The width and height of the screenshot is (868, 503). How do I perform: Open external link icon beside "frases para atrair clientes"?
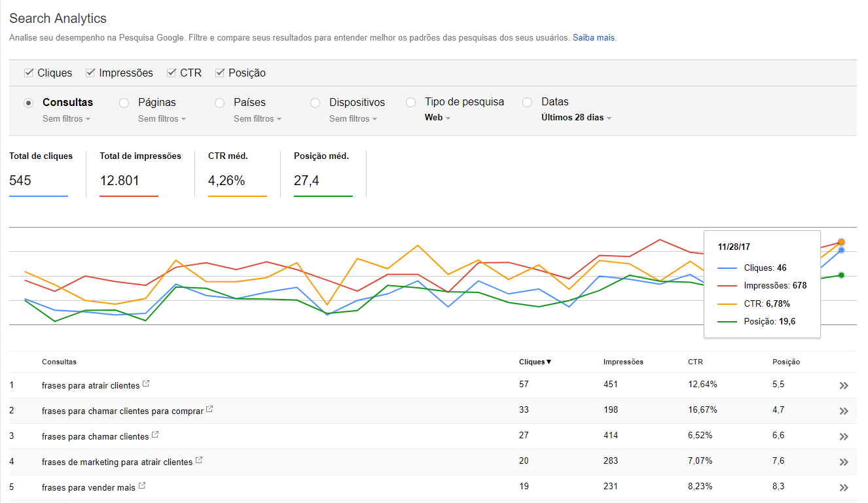pyautogui.click(x=147, y=385)
